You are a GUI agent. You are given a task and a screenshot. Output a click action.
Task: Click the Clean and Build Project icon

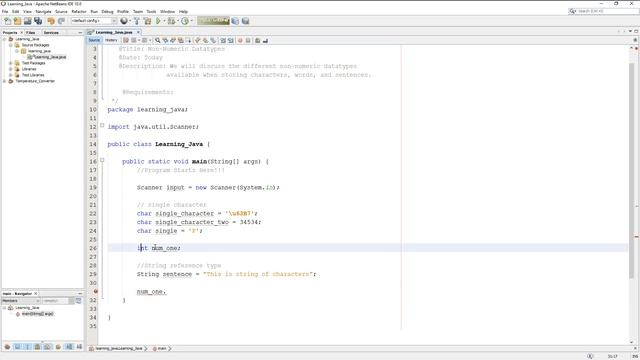click(147, 21)
